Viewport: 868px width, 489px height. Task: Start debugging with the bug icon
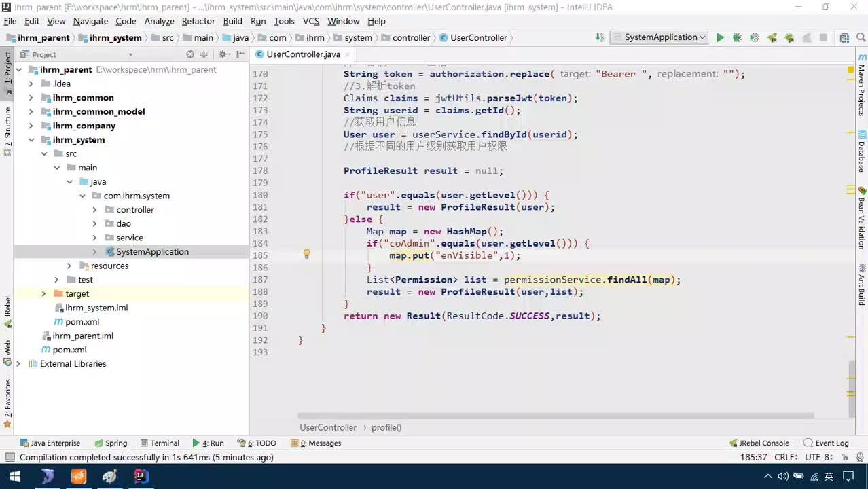tap(737, 38)
